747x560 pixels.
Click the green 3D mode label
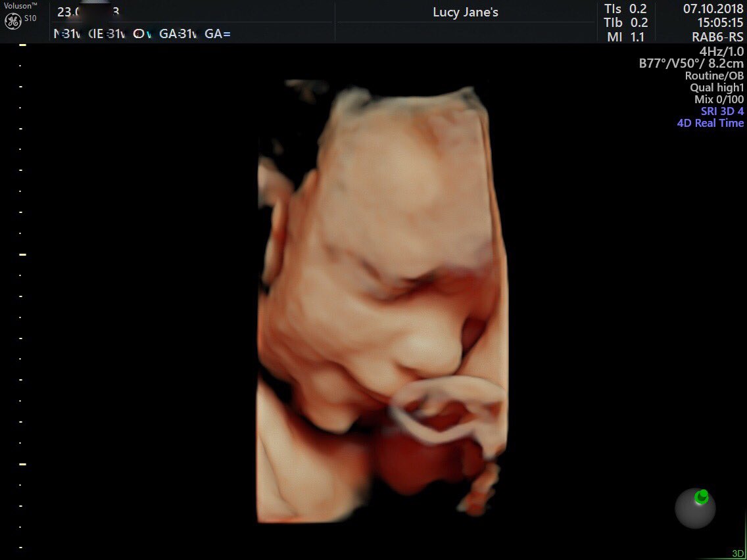pos(738,554)
